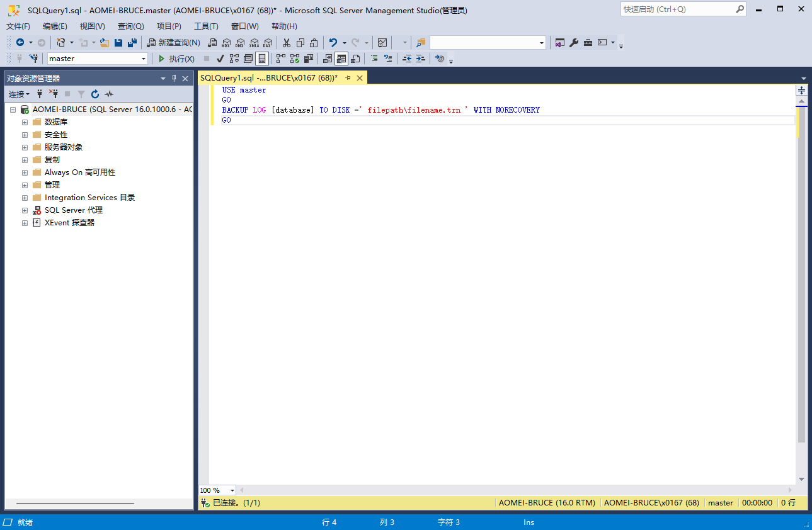Screen dimensions: 812x530
Task: Toggle Results to File mode
Action: [355, 59]
